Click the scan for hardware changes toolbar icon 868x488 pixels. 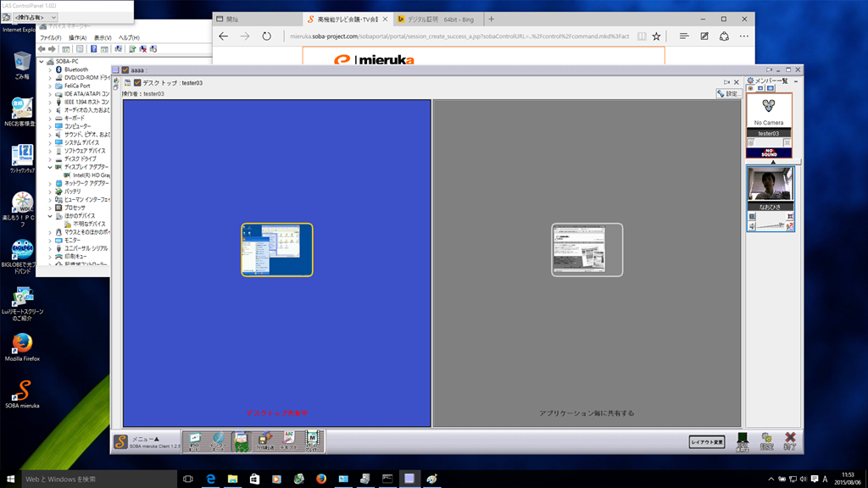pyautogui.click(x=118, y=49)
